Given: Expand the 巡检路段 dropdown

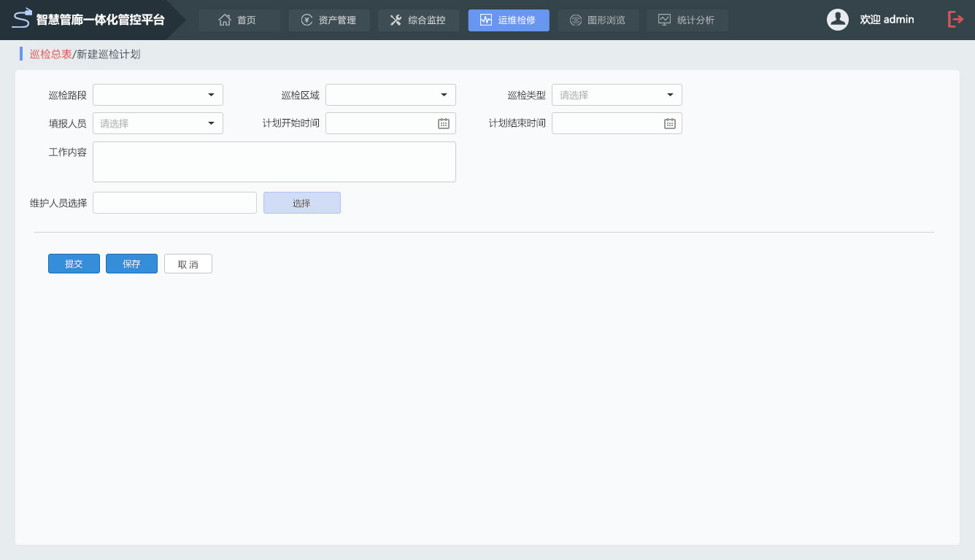Looking at the screenshot, I should point(158,96).
